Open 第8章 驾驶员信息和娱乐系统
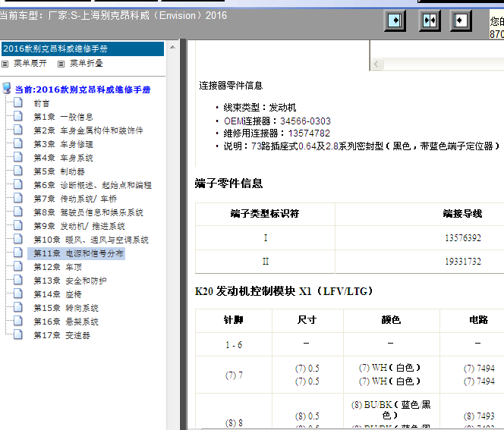The width and height of the screenshot is (504, 430). click(88, 212)
